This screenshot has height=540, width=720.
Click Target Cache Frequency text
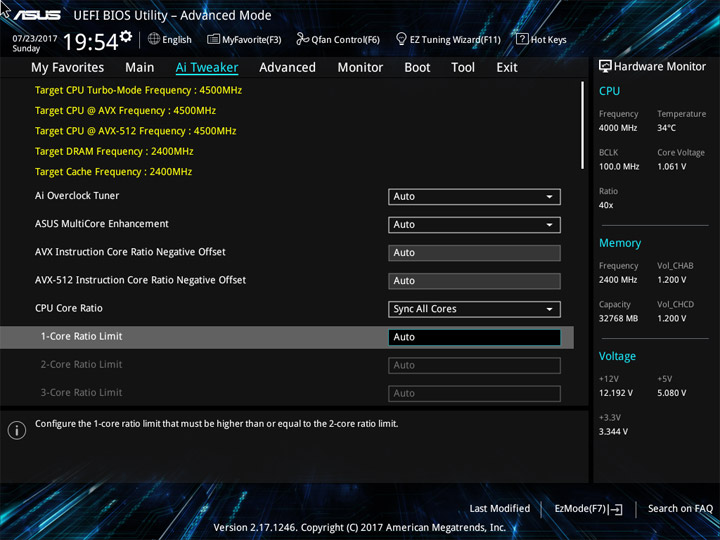pos(113,172)
